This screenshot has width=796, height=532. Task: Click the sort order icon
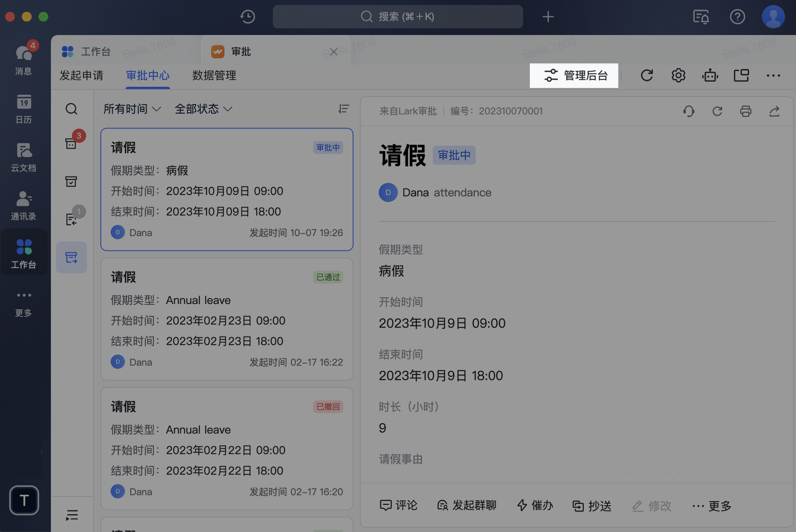coord(343,109)
